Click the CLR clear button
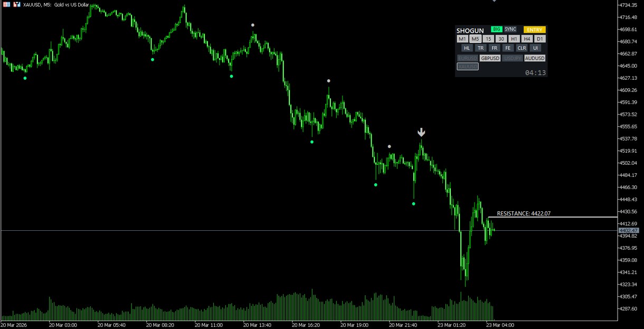This screenshot has height=329, width=644. point(522,48)
